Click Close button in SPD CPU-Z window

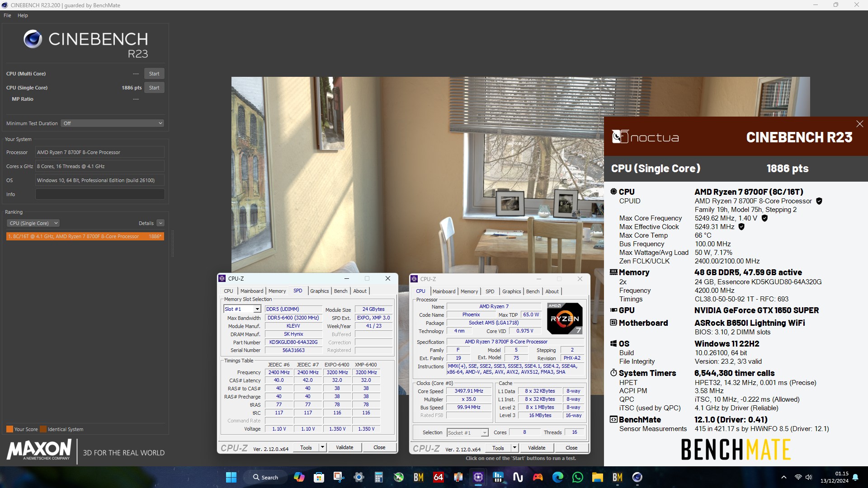click(379, 448)
